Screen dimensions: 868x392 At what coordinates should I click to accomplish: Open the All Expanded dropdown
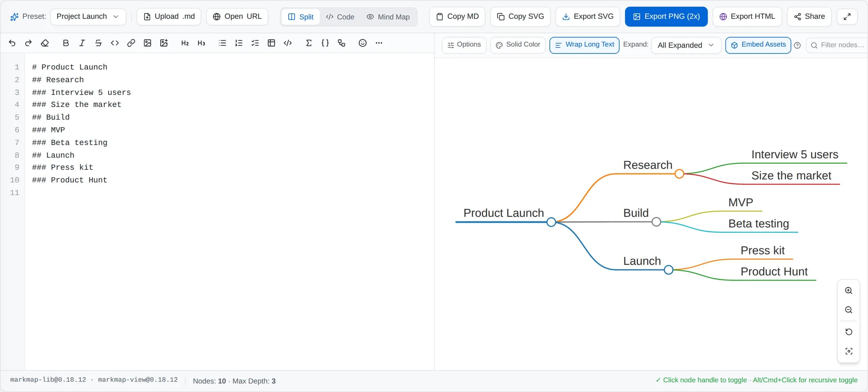pyautogui.click(x=686, y=45)
